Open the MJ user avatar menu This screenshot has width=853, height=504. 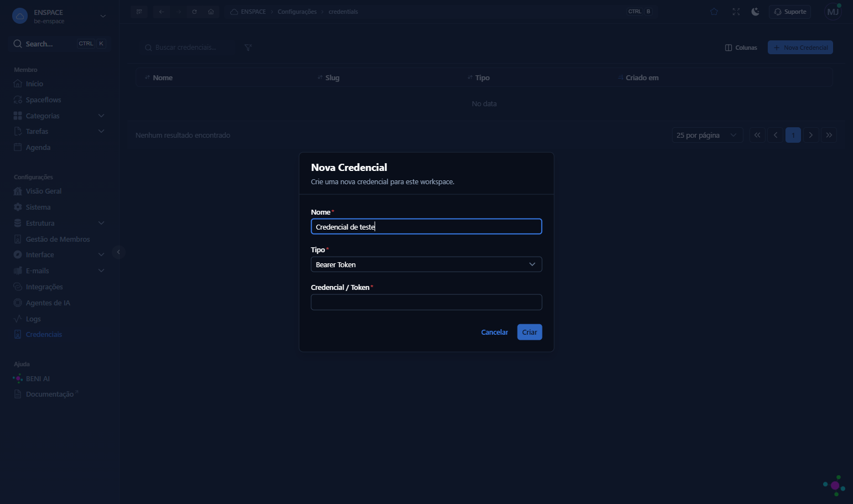point(833,12)
